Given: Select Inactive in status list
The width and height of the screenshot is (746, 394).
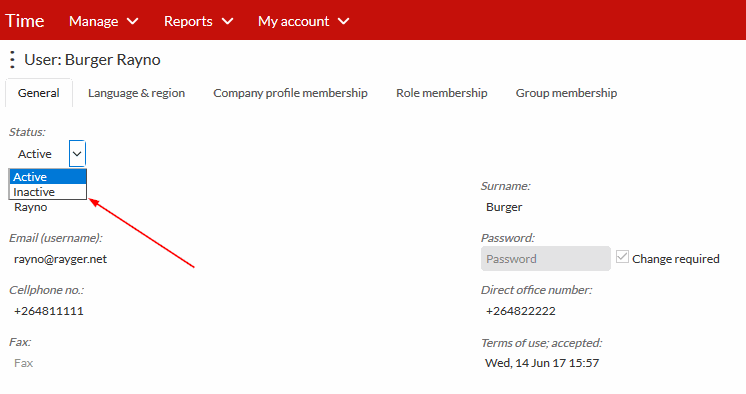Looking at the screenshot, I should click(x=48, y=192).
